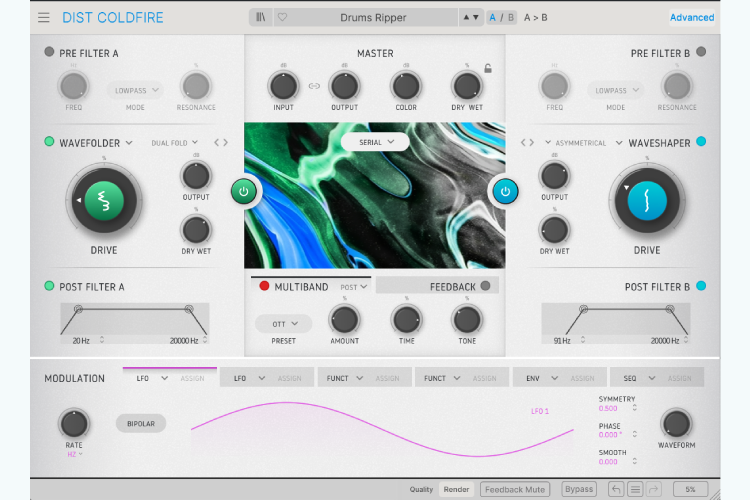Open the Wavefolder distortion type dropdown

[96, 143]
